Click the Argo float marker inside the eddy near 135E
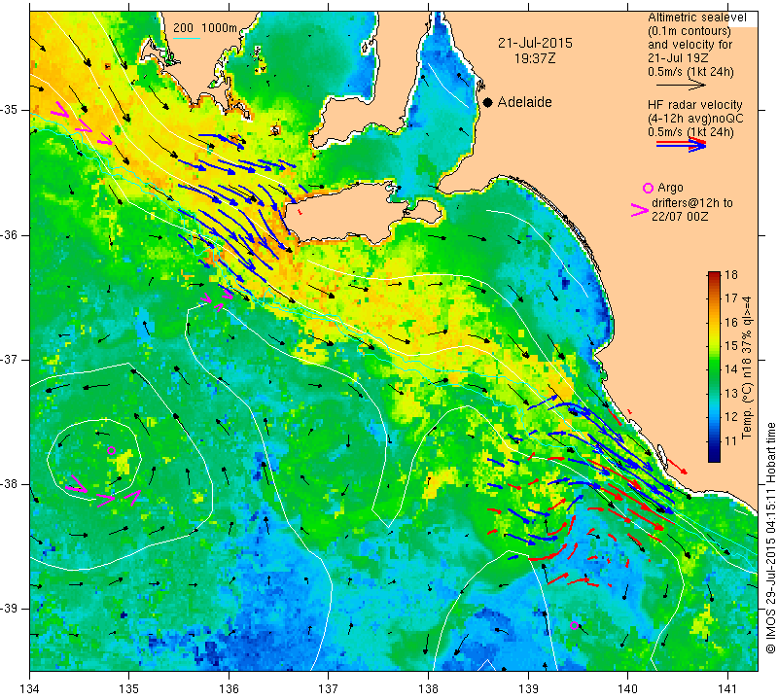Screen dimensions: 778x700 coord(111,451)
